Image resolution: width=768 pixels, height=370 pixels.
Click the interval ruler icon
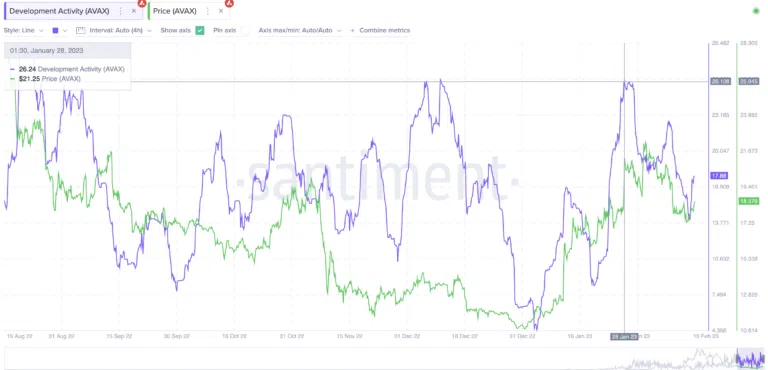[x=81, y=30]
